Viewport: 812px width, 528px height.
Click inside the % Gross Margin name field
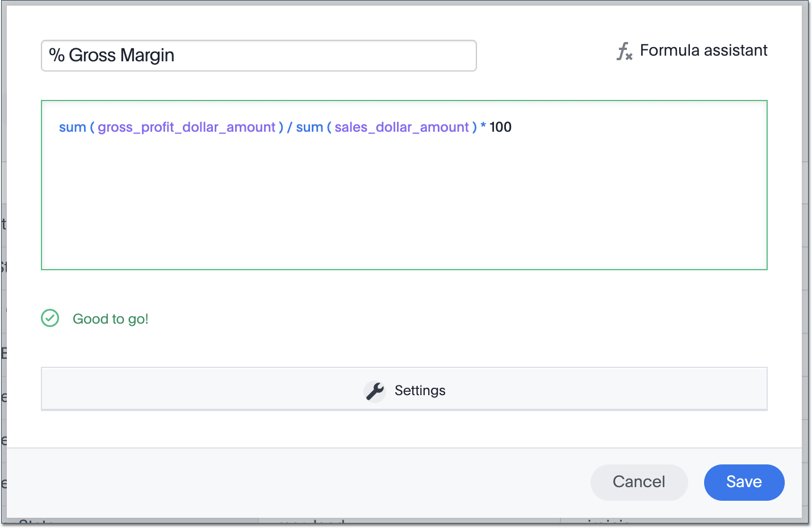(x=258, y=55)
